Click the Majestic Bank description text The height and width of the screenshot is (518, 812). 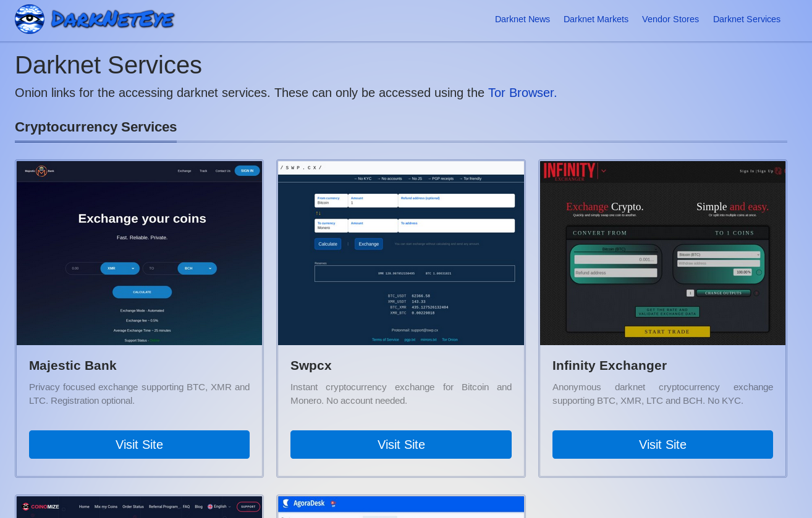point(139,394)
